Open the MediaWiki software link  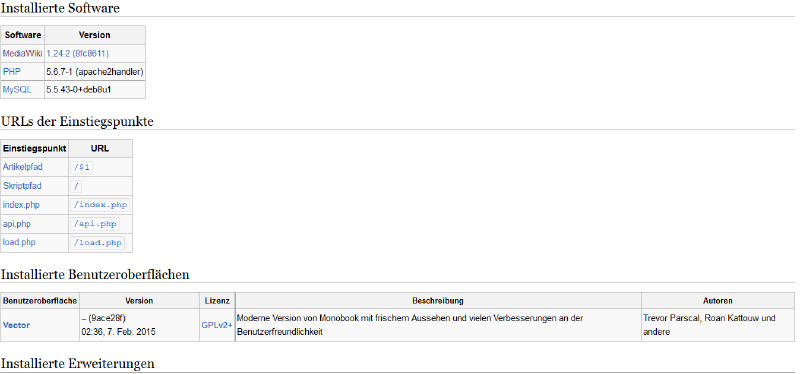[22, 53]
